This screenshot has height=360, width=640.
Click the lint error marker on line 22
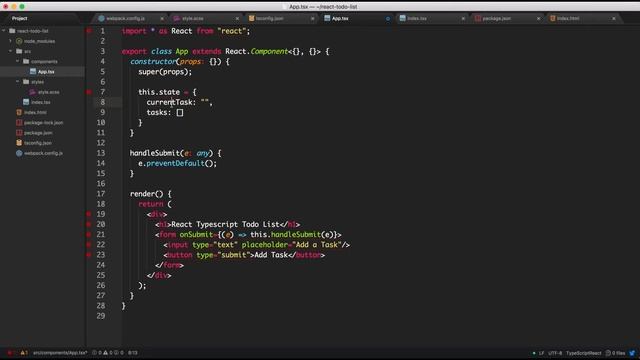pyautogui.click(x=89, y=244)
